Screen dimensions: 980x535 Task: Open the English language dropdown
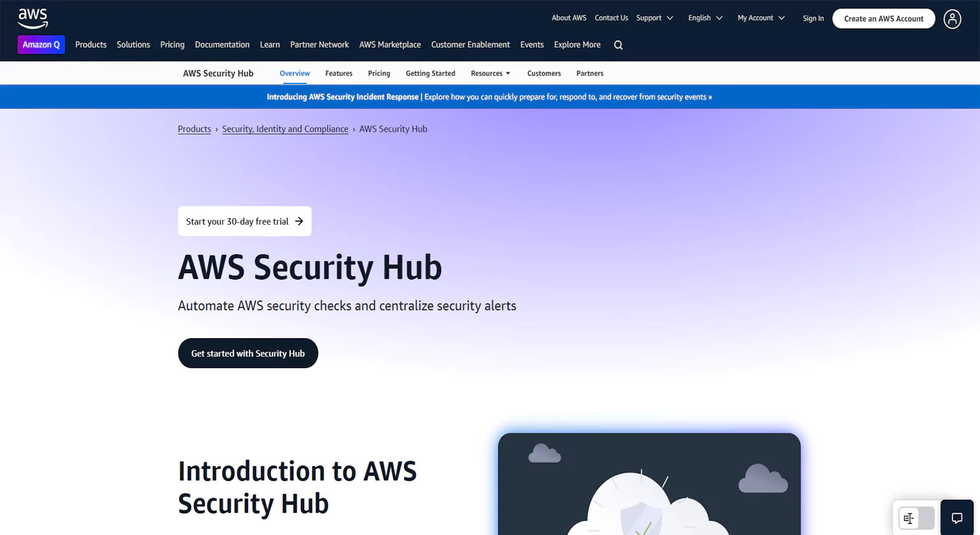pyautogui.click(x=705, y=18)
